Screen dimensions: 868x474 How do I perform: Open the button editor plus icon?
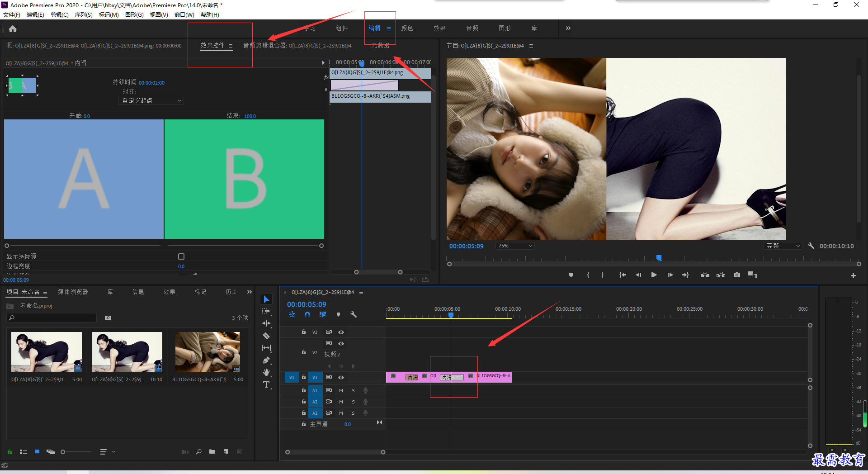(853, 275)
